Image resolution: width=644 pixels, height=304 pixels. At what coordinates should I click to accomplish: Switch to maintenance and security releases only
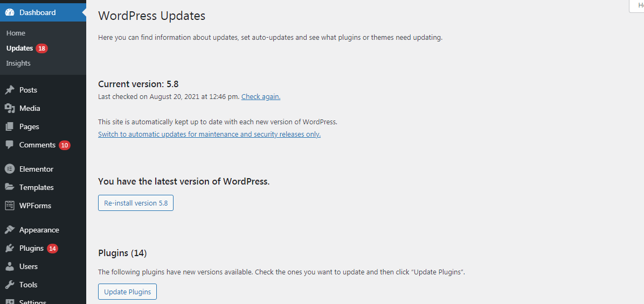pos(209,135)
